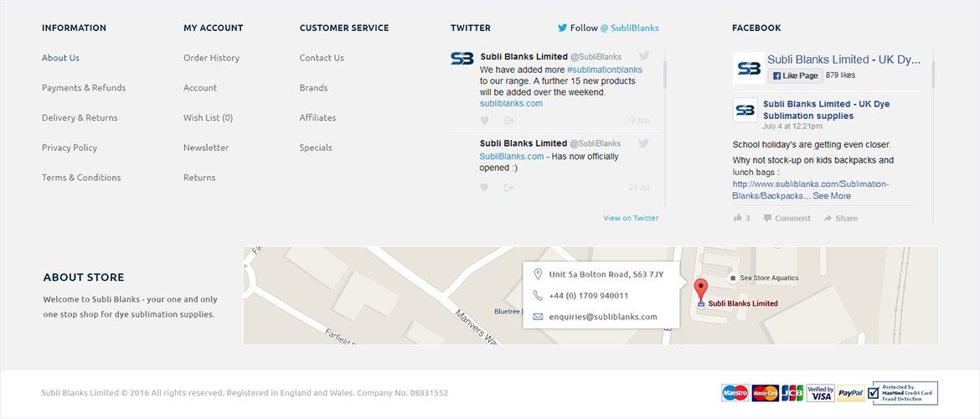Screen dimensions: 980x419
Task: Click the Facebook Like Page button
Action: (x=795, y=75)
